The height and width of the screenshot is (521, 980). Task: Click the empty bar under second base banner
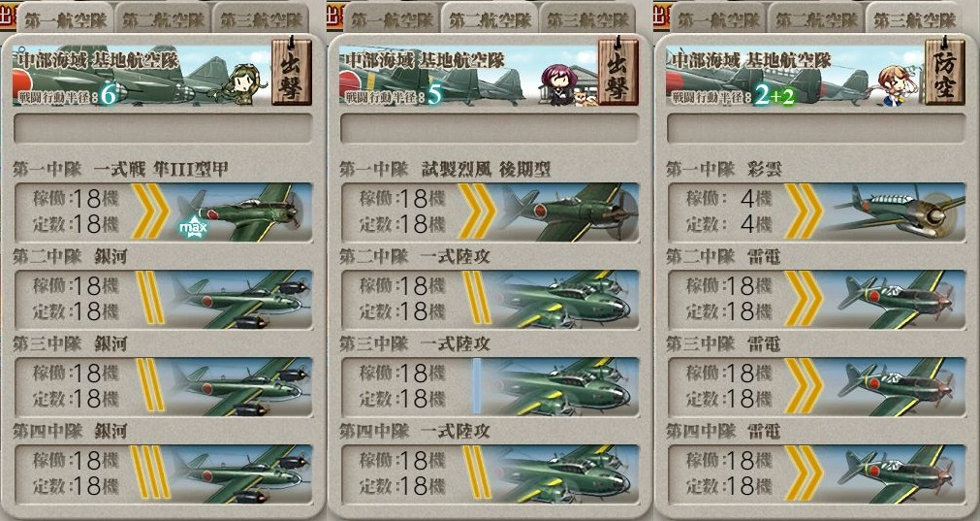click(489, 128)
